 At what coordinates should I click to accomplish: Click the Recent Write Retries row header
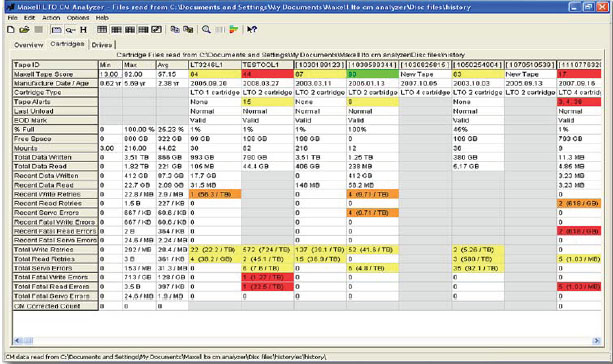point(55,194)
